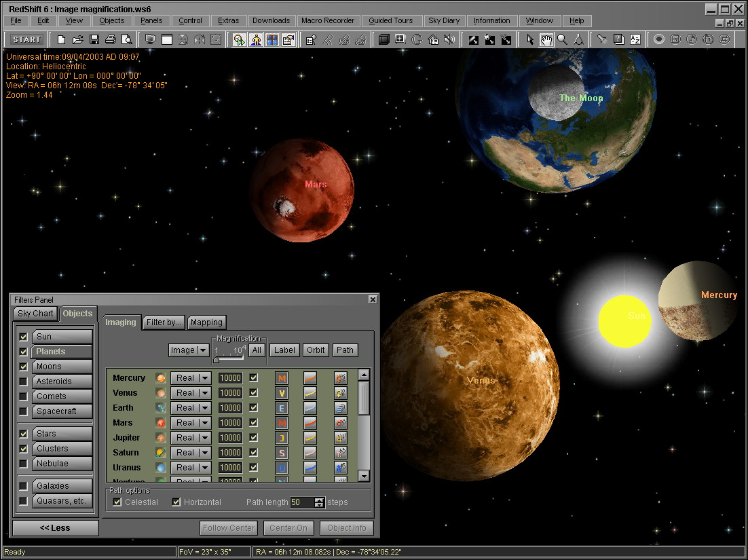Screen dimensions: 748x560
Task: Click the magnifying glass zoom tool
Action: 562,39
